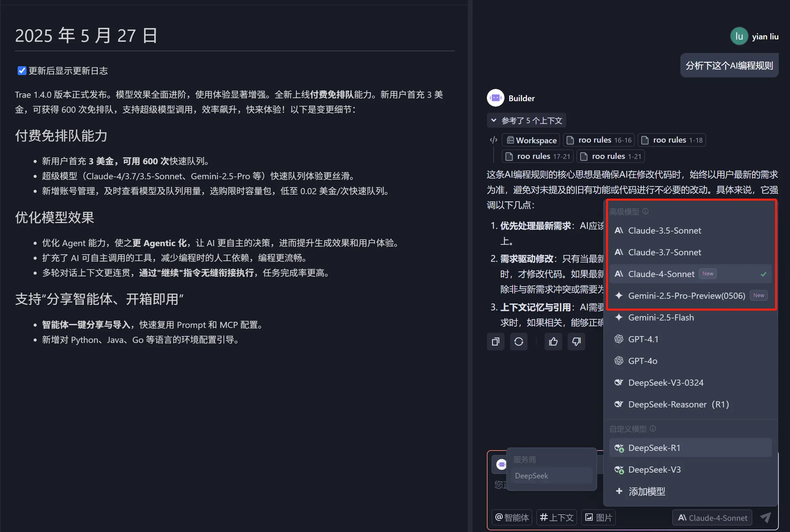Click the agent icon in chat input box
The width and height of the screenshot is (790, 532).
click(x=501, y=464)
